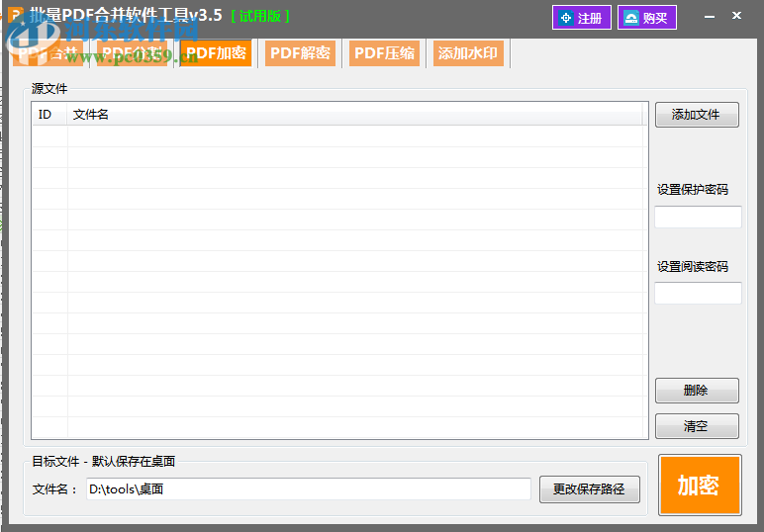Click 更改保存路径 to change save path

pos(590,489)
